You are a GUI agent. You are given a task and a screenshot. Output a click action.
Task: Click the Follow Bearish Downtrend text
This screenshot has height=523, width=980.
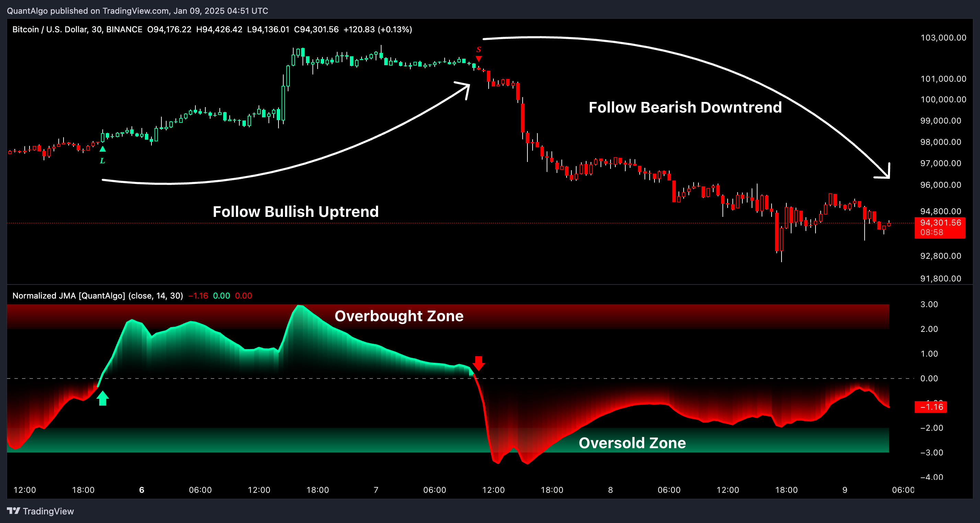[685, 107]
